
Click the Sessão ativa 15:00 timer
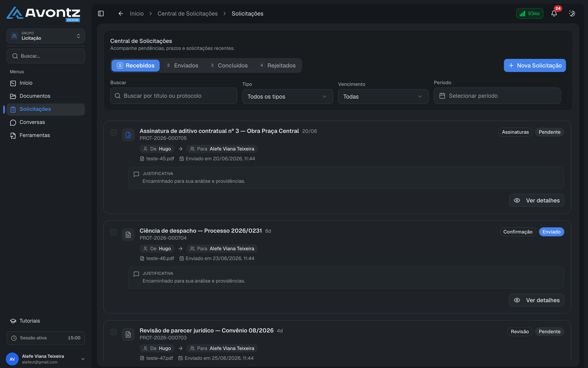(x=46, y=338)
